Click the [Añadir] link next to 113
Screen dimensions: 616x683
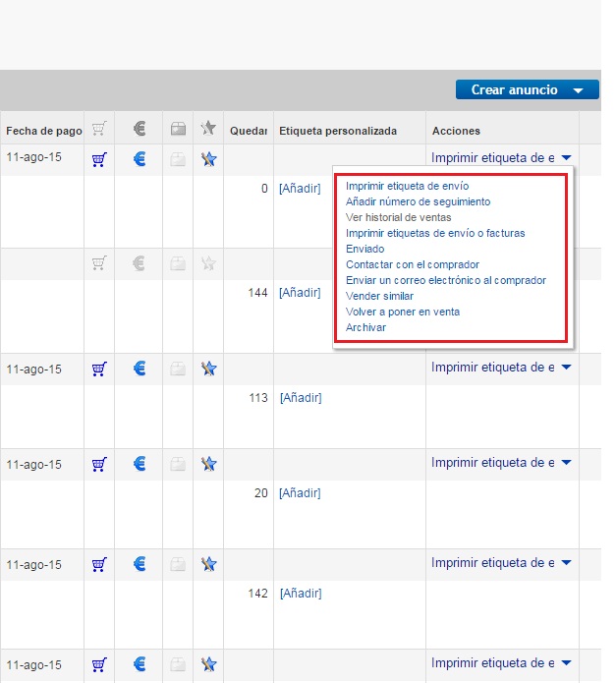click(x=301, y=398)
